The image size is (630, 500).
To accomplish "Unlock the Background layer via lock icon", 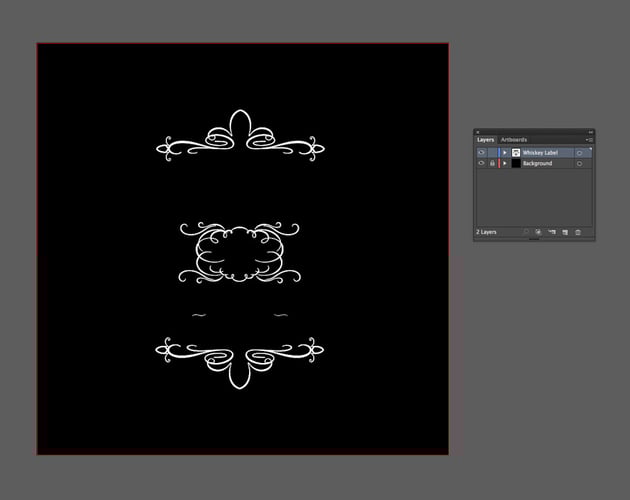I will 492,163.
